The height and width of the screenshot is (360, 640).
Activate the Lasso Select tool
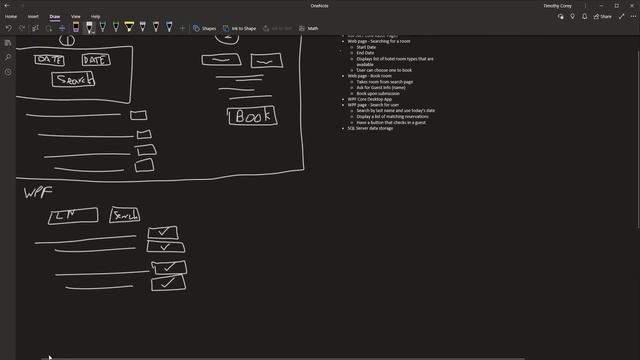[49, 28]
